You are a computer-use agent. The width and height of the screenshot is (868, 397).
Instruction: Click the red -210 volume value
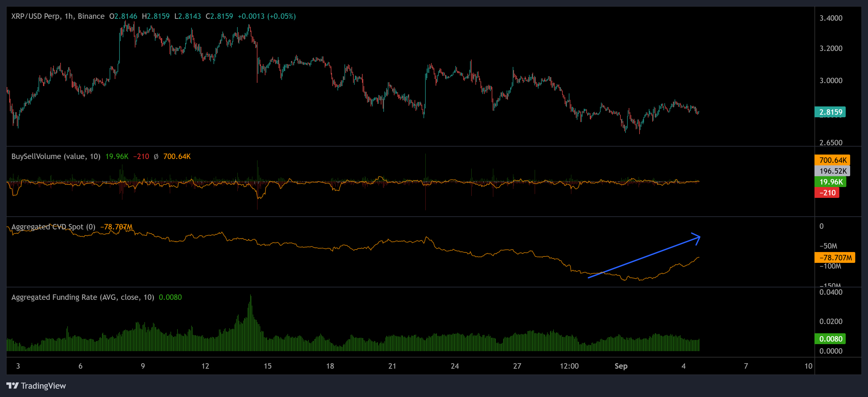click(141, 156)
